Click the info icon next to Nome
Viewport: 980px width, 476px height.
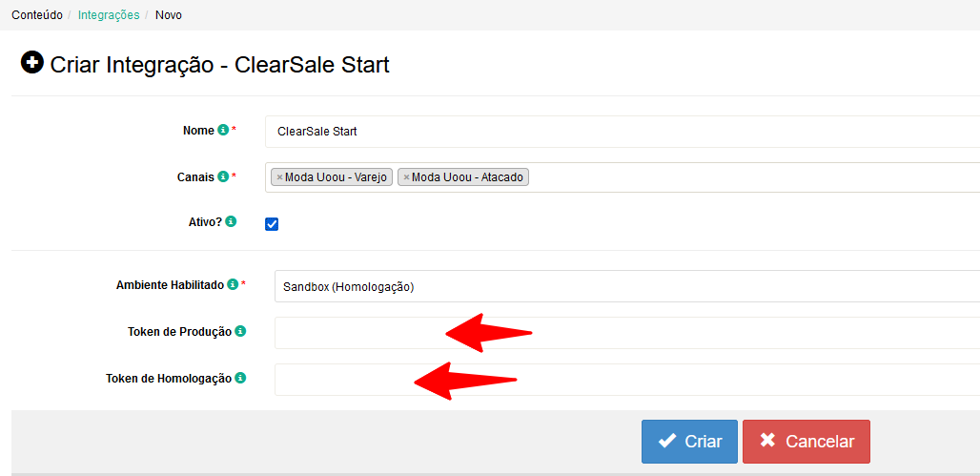tap(223, 131)
